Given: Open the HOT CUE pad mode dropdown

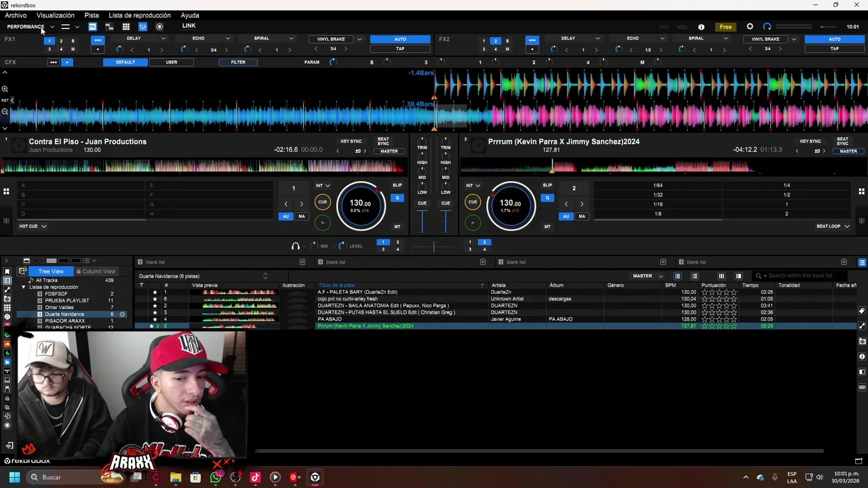Looking at the screenshot, I should [33, 226].
